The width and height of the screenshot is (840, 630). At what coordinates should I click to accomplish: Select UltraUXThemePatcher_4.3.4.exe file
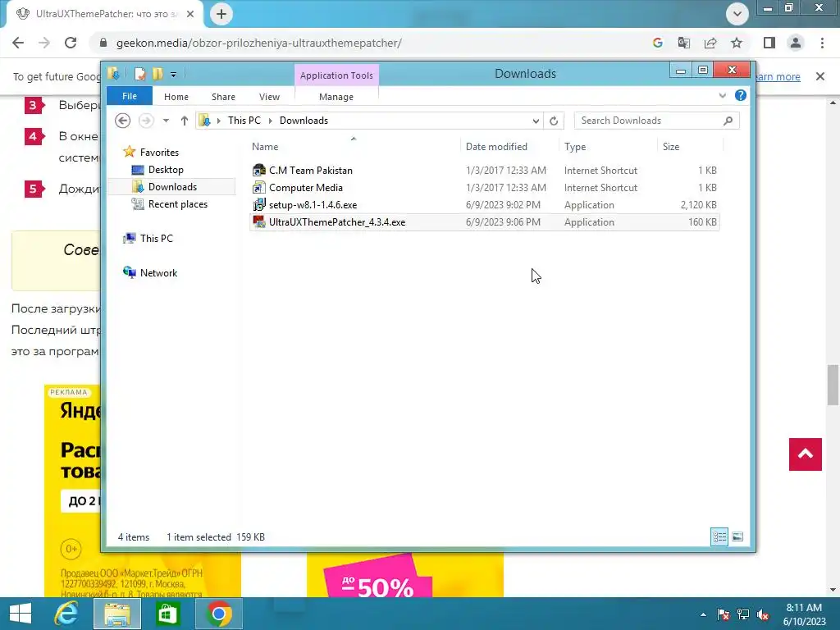[x=484, y=221]
